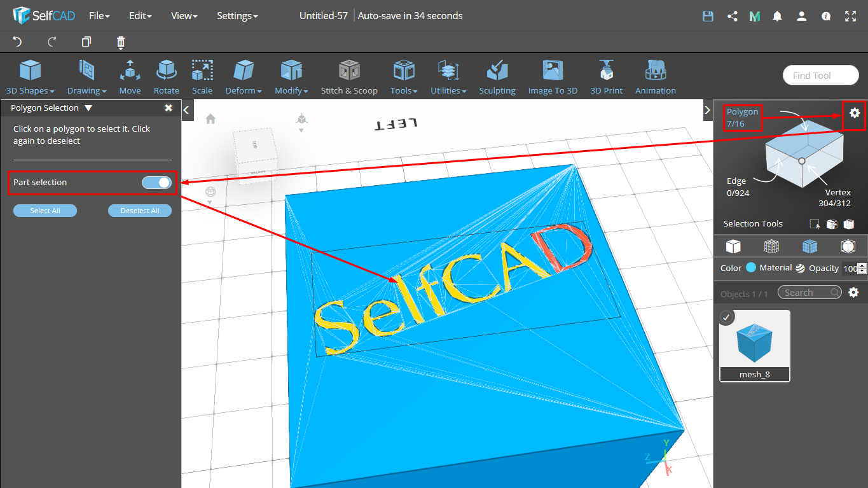Switch to fullscreen mode icon
The height and width of the screenshot is (488, 868).
point(850,16)
